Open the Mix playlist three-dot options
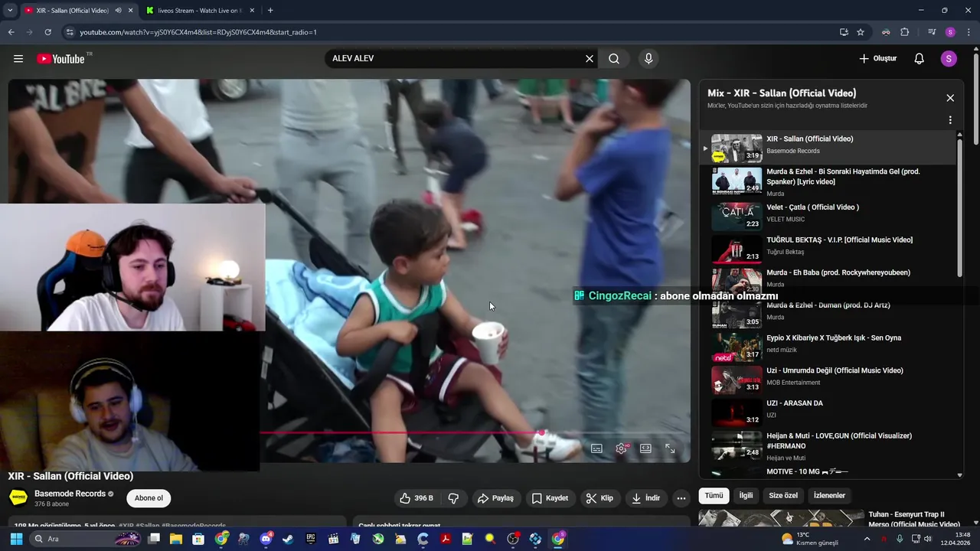 point(950,120)
